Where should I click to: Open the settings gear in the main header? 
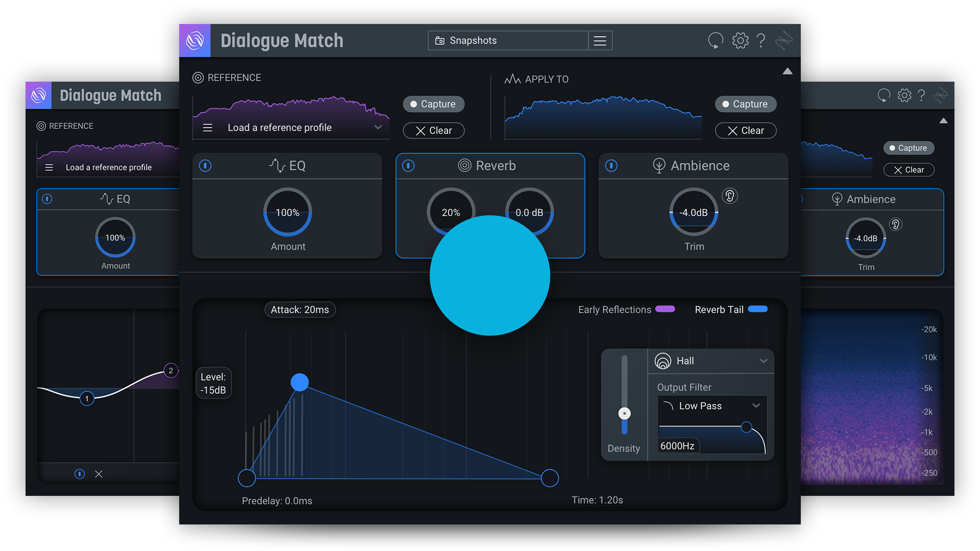pyautogui.click(x=740, y=40)
